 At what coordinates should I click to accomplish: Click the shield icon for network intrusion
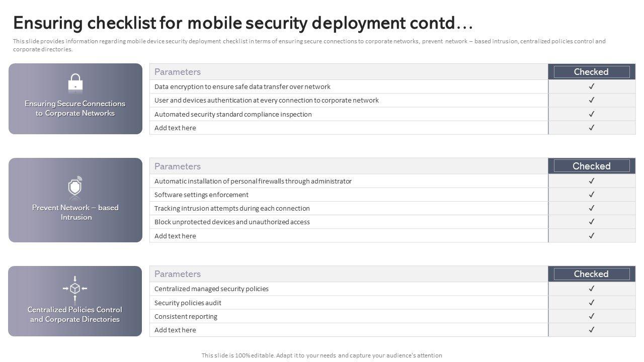(x=75, y=187)
